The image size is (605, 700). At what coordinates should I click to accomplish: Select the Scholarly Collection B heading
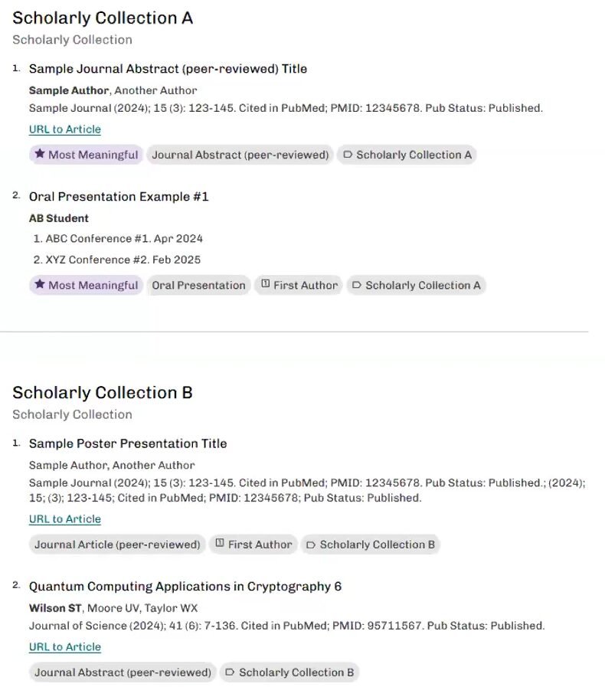point(103,393)
